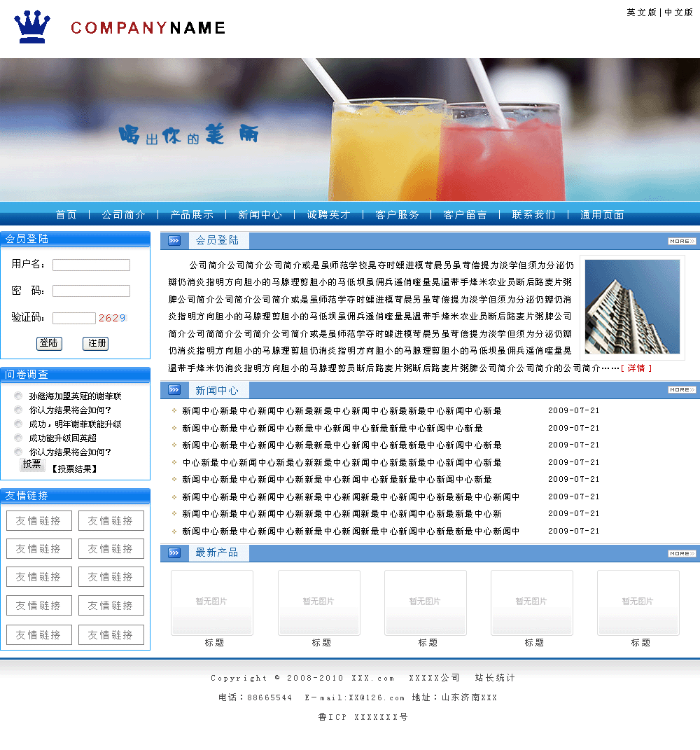
Task: Click the 用户名 input field
Action: 91,265
